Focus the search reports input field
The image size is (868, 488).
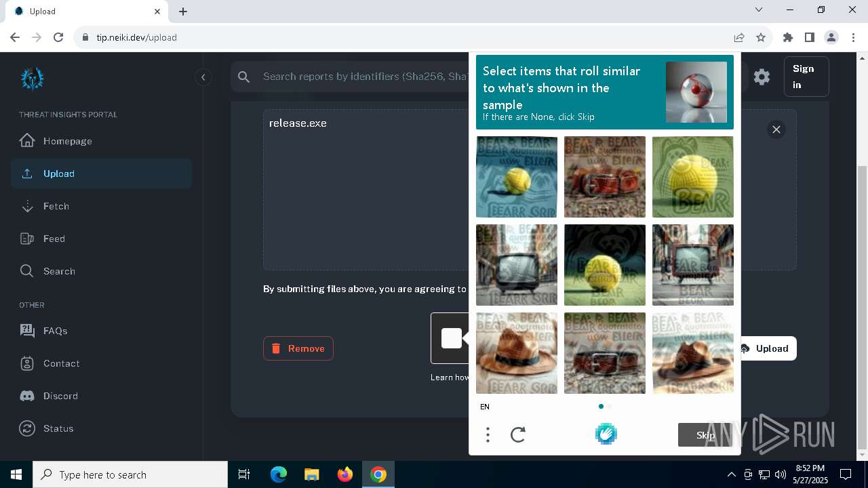pyautogui.click(x=365, y=77)
